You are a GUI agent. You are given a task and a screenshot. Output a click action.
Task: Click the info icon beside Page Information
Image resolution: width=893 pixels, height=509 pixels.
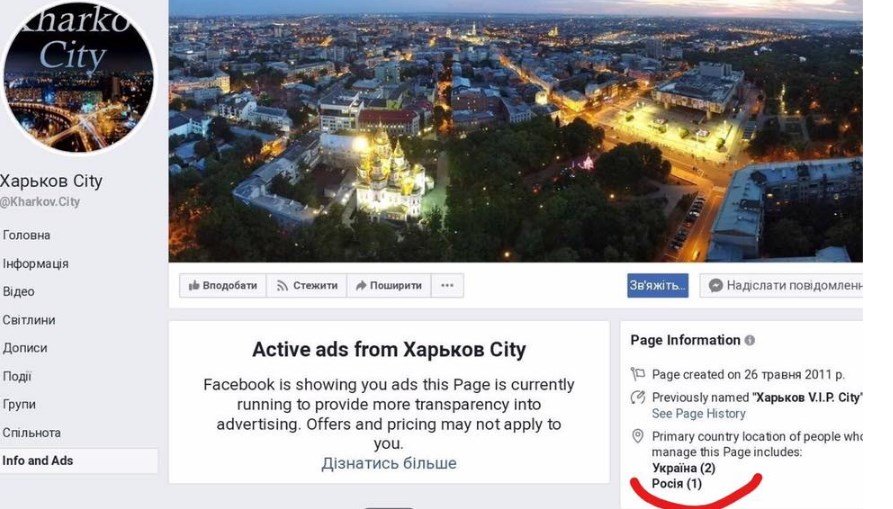click(x=750, y=341)
